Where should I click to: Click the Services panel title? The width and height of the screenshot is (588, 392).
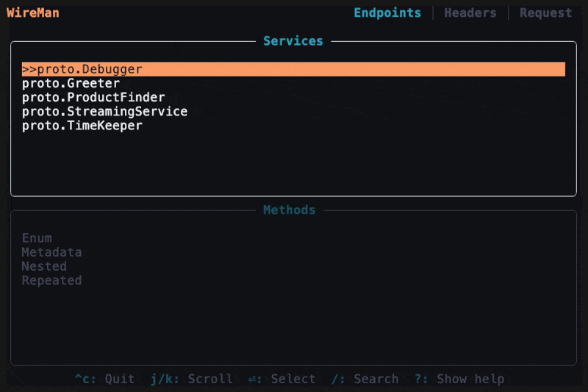293,41
